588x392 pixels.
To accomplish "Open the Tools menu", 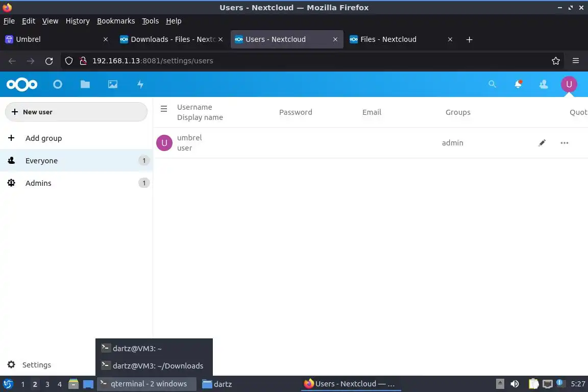I will 151,21.
